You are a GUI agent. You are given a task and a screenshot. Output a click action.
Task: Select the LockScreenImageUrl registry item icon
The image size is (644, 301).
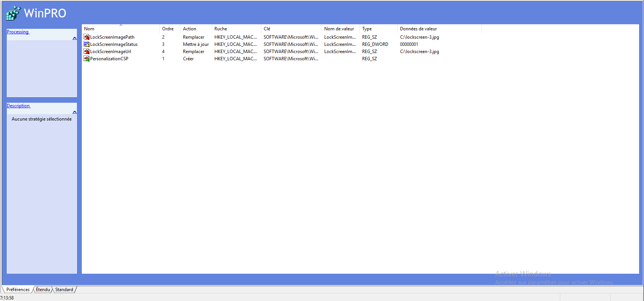coord(86,52)
